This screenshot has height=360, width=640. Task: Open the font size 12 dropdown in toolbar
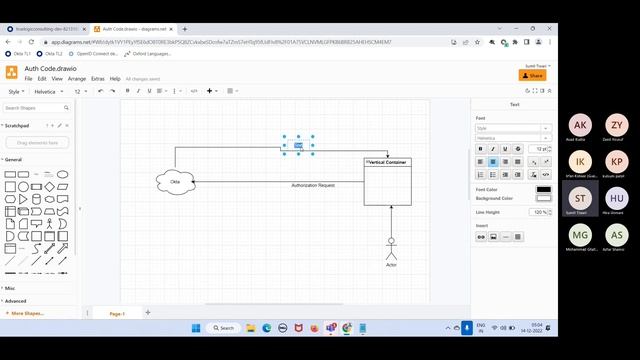80,91
